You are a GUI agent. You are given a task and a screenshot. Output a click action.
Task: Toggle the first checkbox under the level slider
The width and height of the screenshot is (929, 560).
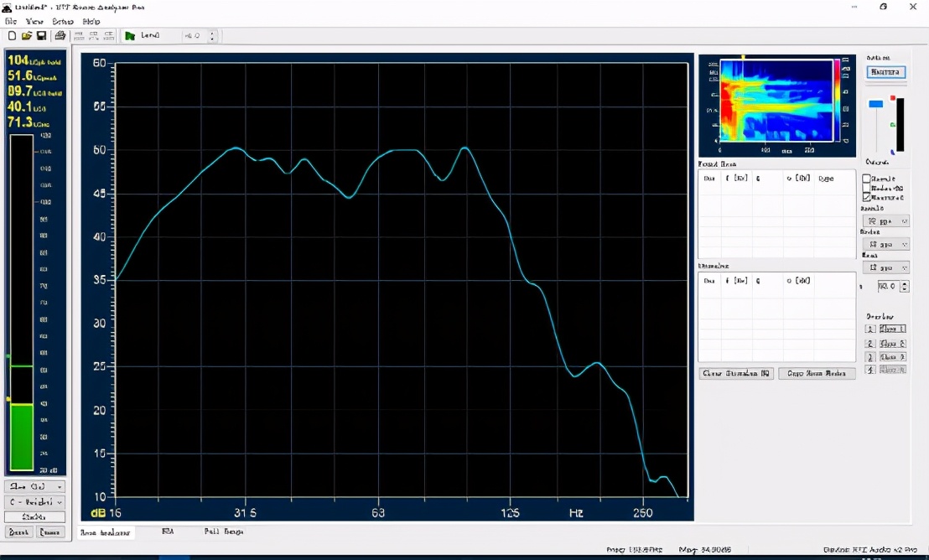click(x=866, y=179)
